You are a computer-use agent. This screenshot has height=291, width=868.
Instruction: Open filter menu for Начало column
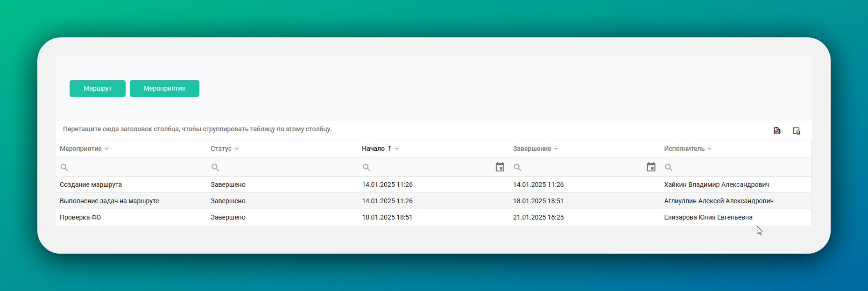pyautogui.click(x=397, y=149)
